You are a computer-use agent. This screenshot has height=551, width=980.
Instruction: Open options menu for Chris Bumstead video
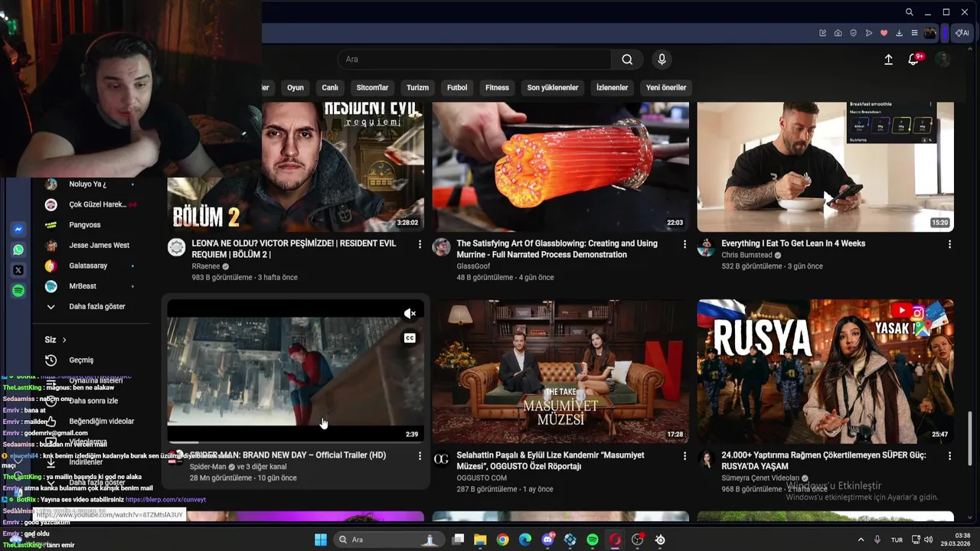(949, 244)
